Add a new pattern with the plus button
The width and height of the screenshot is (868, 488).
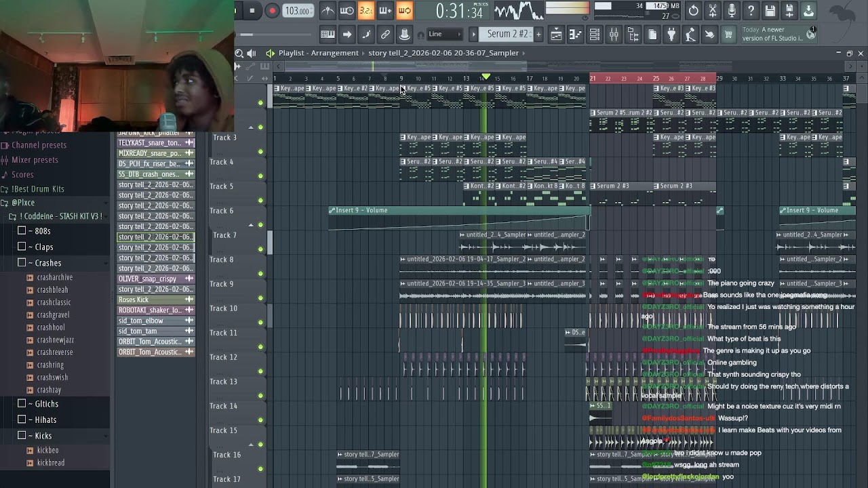pyautogui.click(x=538, y=34)
